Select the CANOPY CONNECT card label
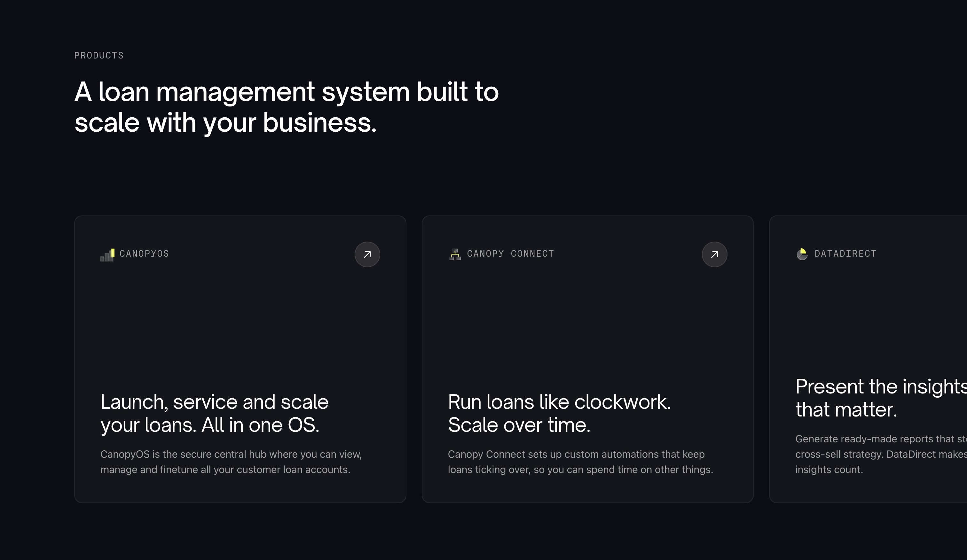The width and height of the screenshot is (967, 560). [510, 253]
